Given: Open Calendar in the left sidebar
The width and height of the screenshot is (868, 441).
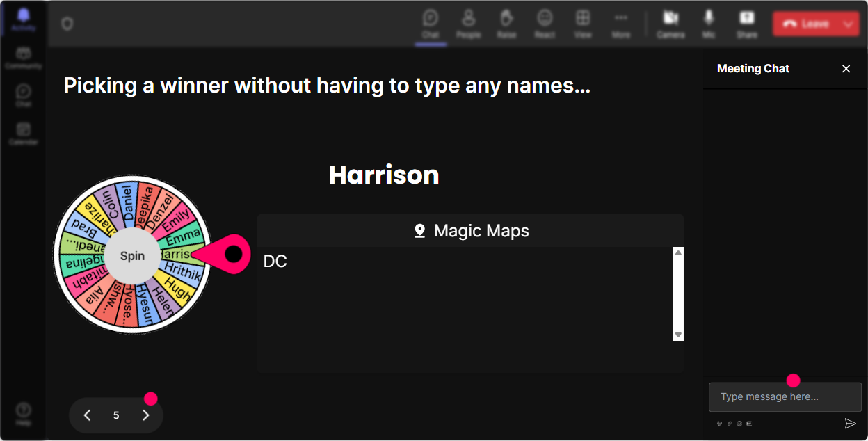Looking at the screenshot, I should (x=23, y=134).
